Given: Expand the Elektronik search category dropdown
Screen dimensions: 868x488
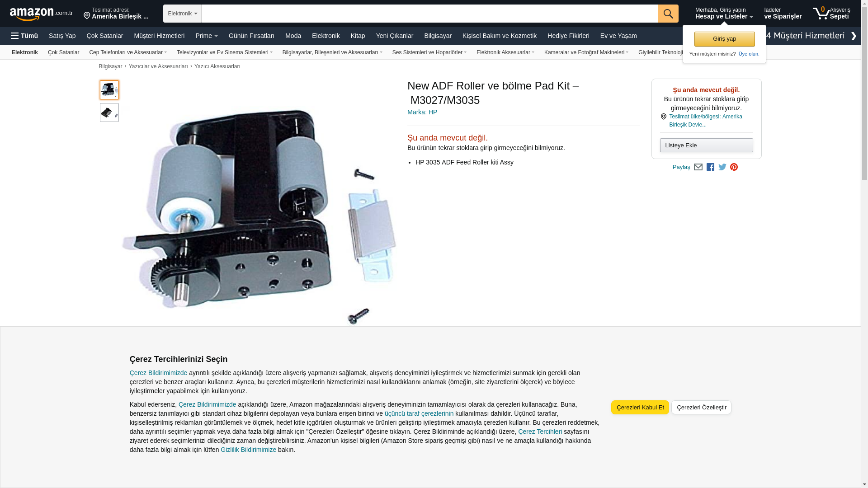Looking at the screenshot, I should [x=182, y=14].
